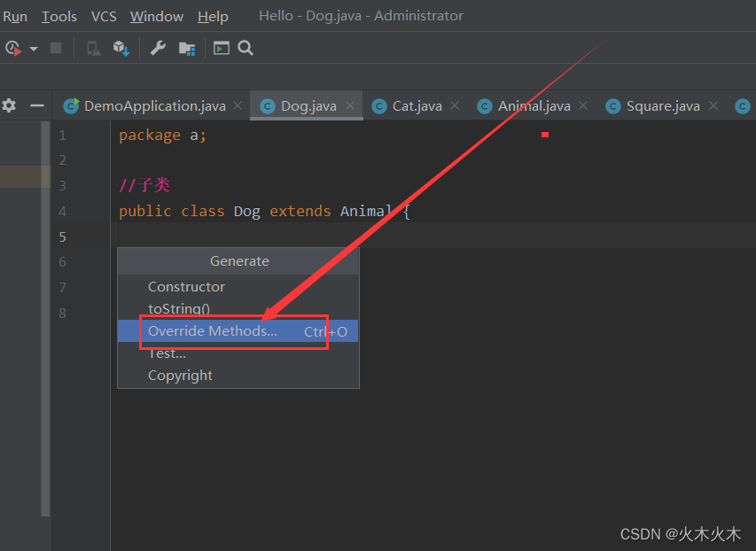The width and height of the screenshot is (756, 551).
Task: Click the partially hidden tab's class icon
Action: pyautogui.click(x=743, y=106)
